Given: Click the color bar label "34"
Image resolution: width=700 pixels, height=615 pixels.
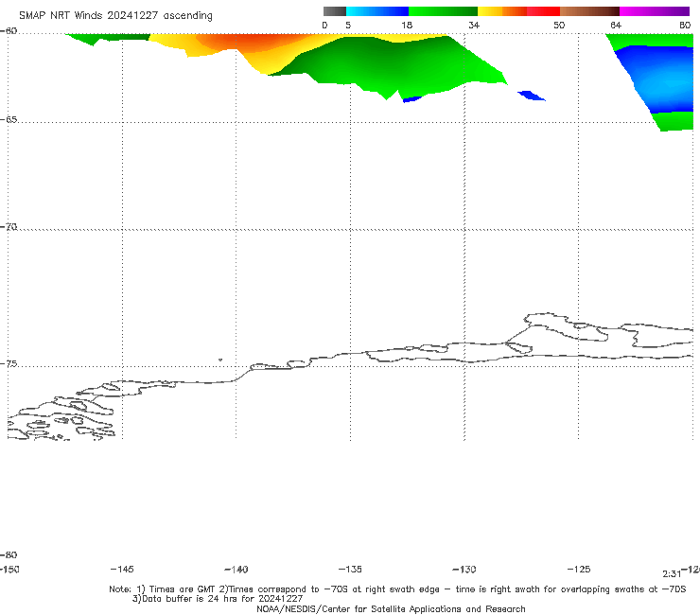Looking at the screenshot, I should 474,25.
